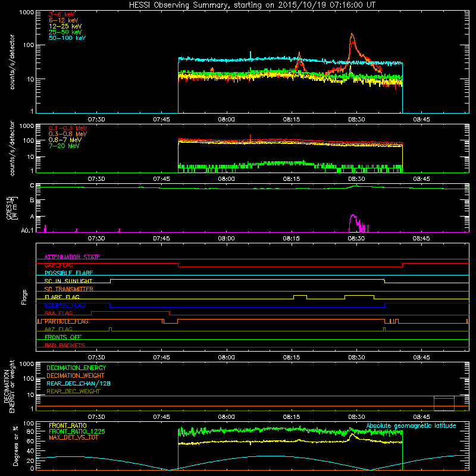This screenshot has width=476, height=476.
Task: Click the 0.1-0.3 MeV legend label
Action: [68, 128]
